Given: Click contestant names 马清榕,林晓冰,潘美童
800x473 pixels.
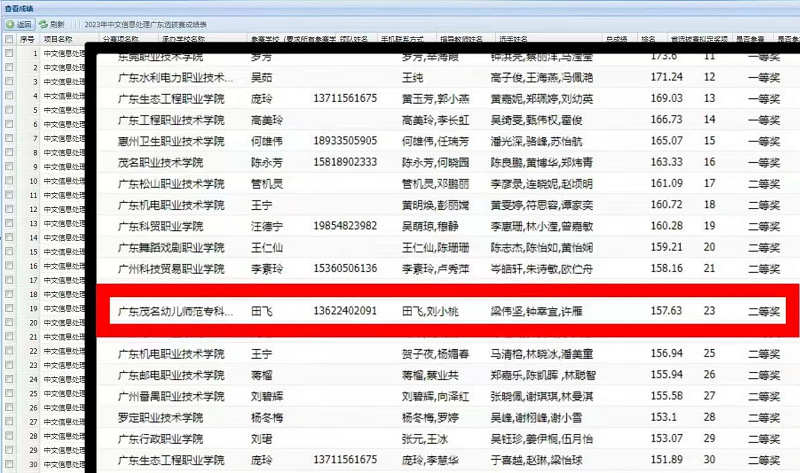Looking at the screenshot, I should pyautogui.click(x=542, y=354).
